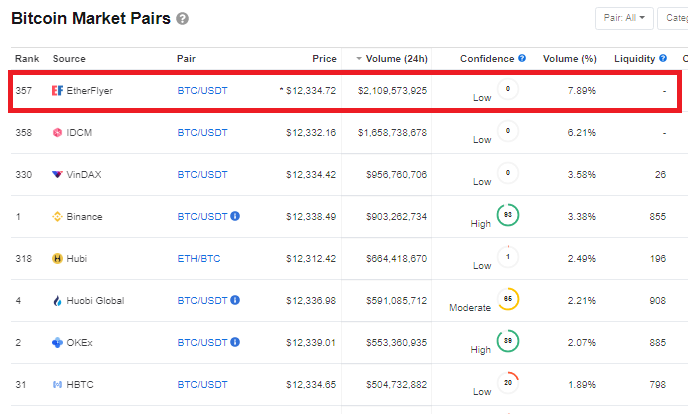Image resolution: width=688 pixels, height=414 pixels.
Task: Click EtherFlyer confidence score circle 0
Action: tap(508, 89)
